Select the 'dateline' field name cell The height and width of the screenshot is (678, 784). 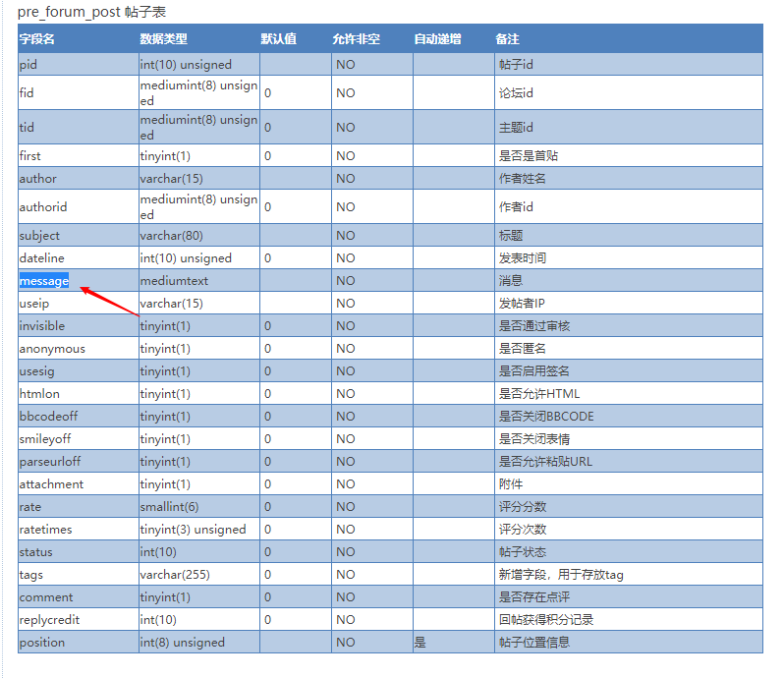coord(79,257)
